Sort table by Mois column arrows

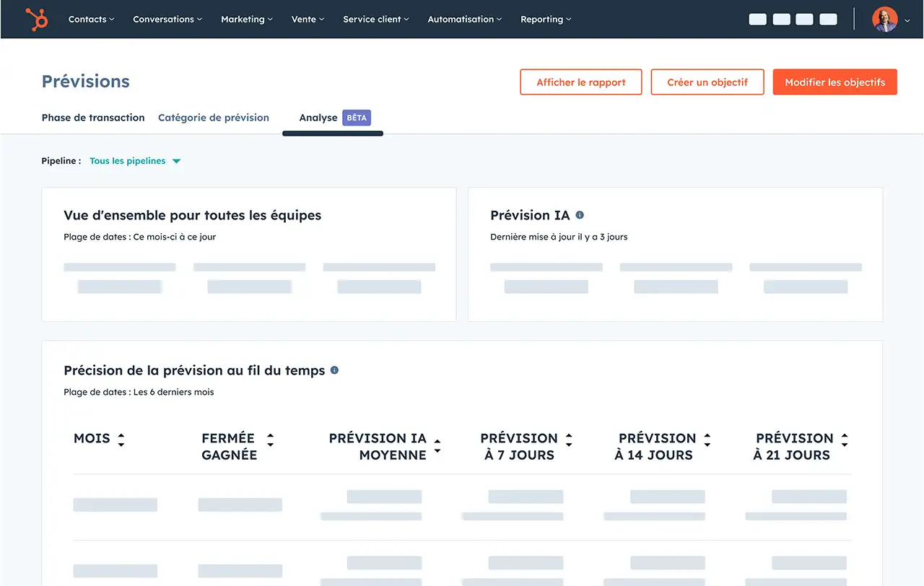pyautogui.click(x=121, y=439)
